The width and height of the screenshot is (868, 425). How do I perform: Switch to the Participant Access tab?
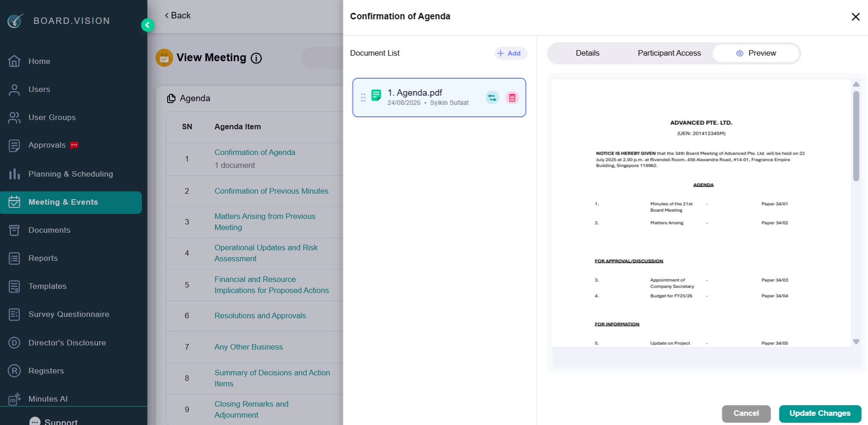[x=669, y=53]
